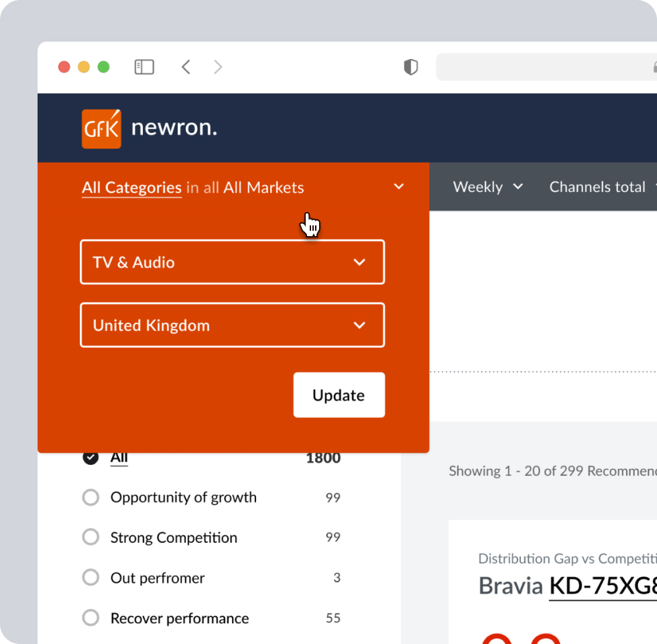Click the browser forward arrow

(x=218, y=67)
